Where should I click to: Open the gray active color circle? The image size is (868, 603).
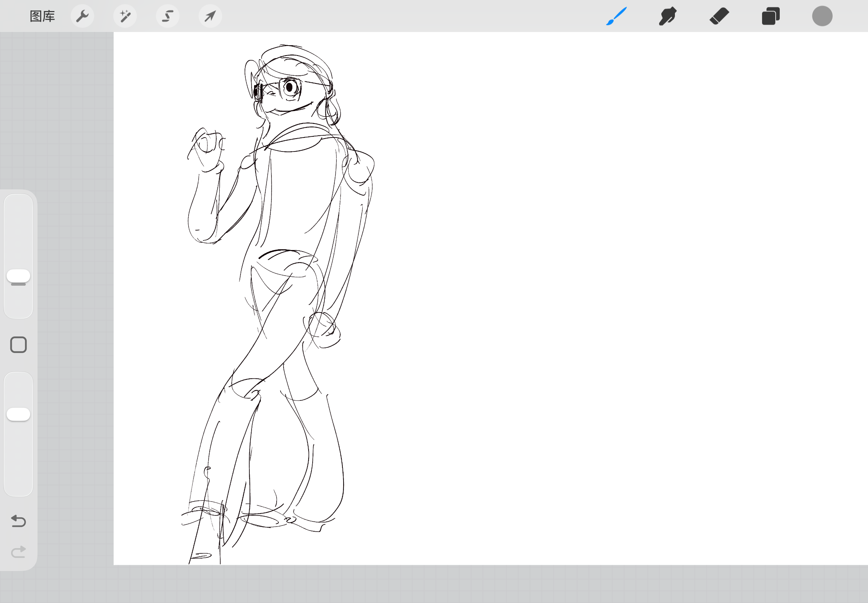click(822, 16)
